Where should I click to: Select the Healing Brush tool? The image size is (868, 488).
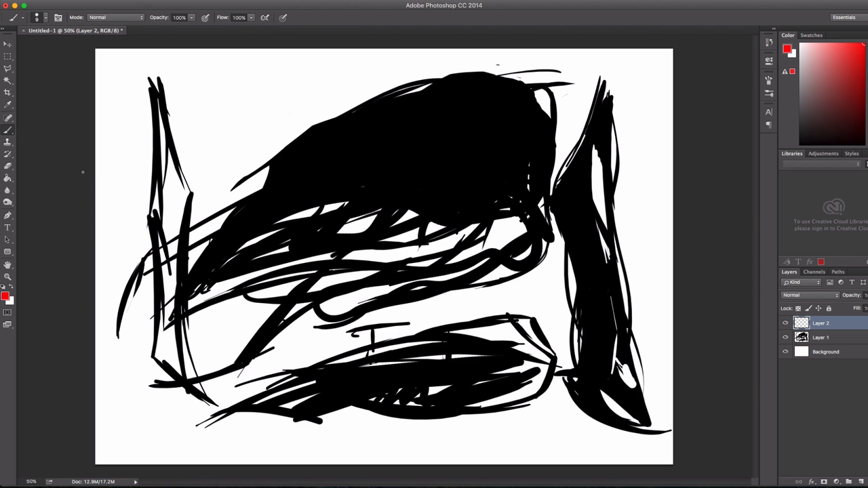(x=7, y=118)
